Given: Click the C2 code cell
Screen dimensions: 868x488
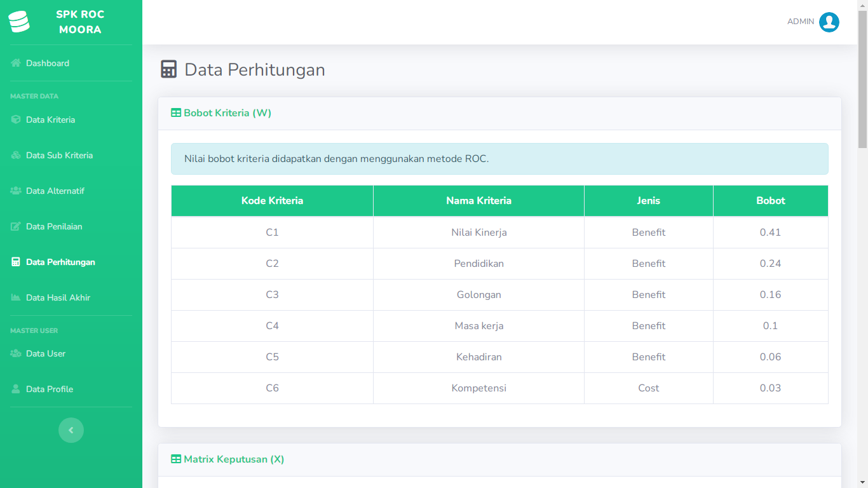Looking at the screenshot, I should 272,264.
